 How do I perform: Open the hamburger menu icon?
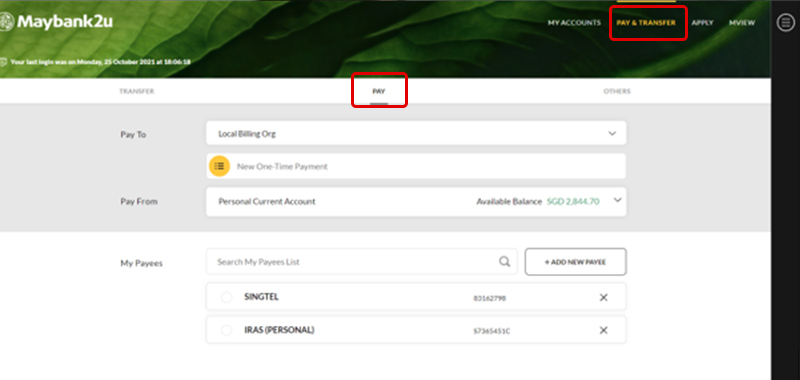[x=785, y=22]
